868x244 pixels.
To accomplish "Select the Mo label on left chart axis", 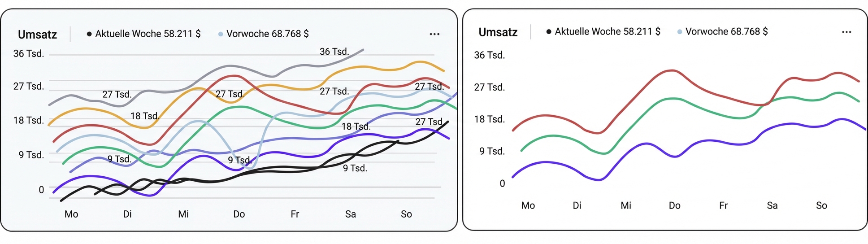I will (71, 214).
